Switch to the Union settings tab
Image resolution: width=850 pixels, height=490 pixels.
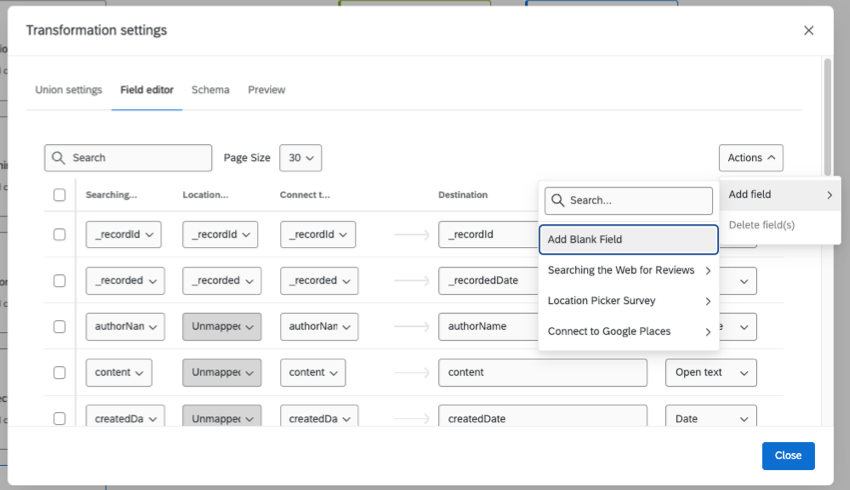point(68,90)
